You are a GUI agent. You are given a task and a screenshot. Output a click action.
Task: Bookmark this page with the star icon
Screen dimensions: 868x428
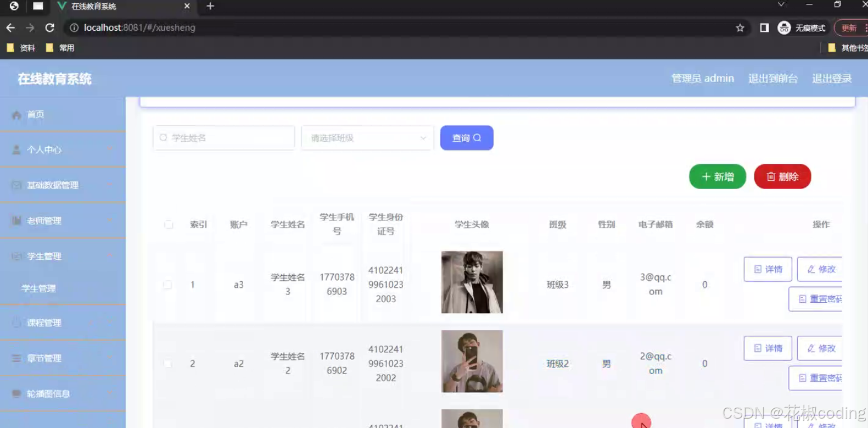coord(740,27)
